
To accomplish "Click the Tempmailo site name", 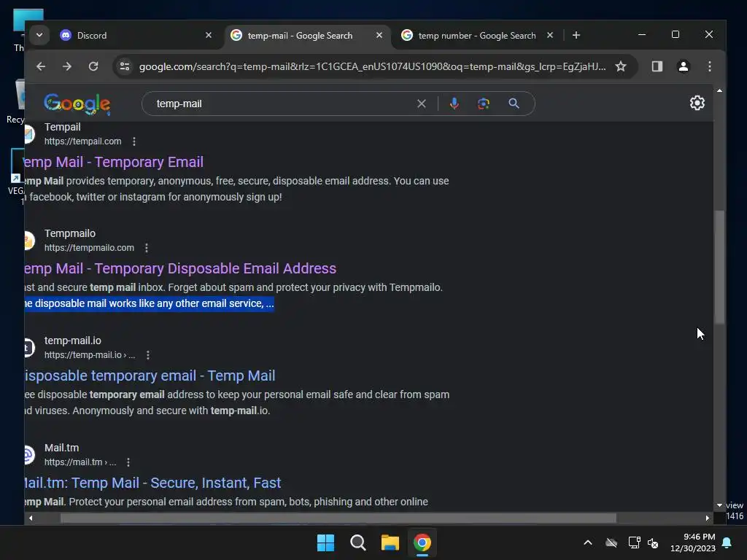I will [70, 233].
